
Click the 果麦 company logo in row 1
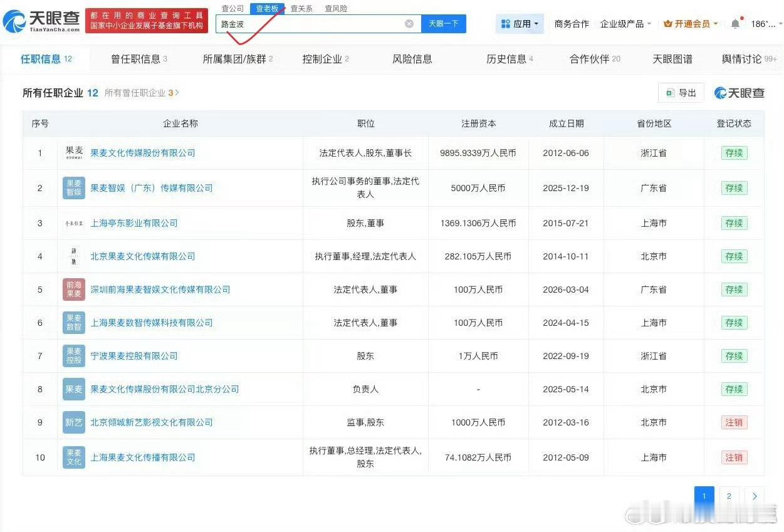tap(73, 152)
